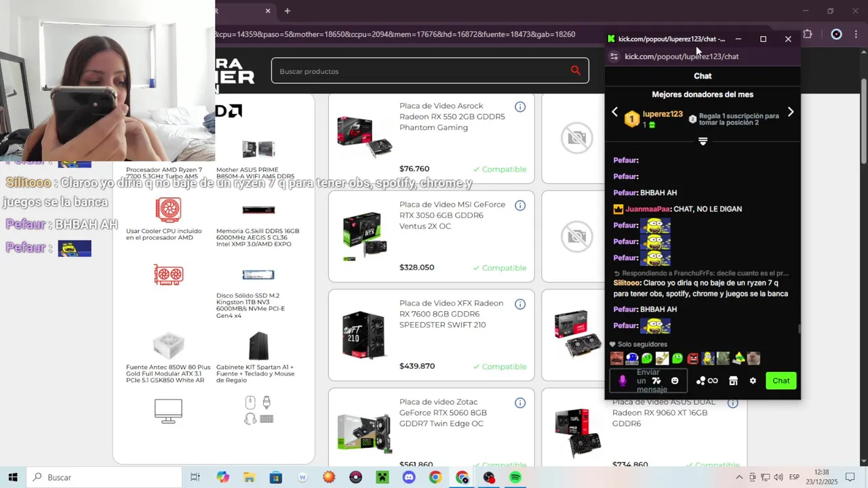Open Microsoft Store from the taskbar

[275, 477]
